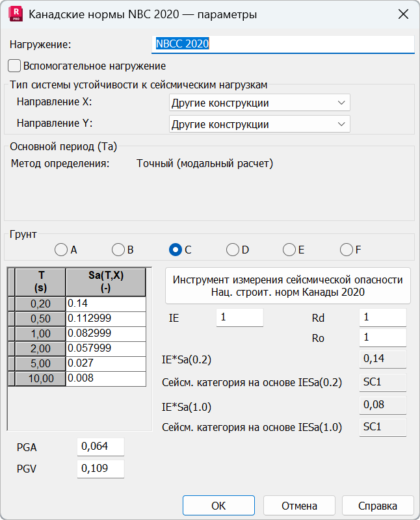
Task: Click the IE*Sa(0.2) value field 0,14
Action: [383, 359]
